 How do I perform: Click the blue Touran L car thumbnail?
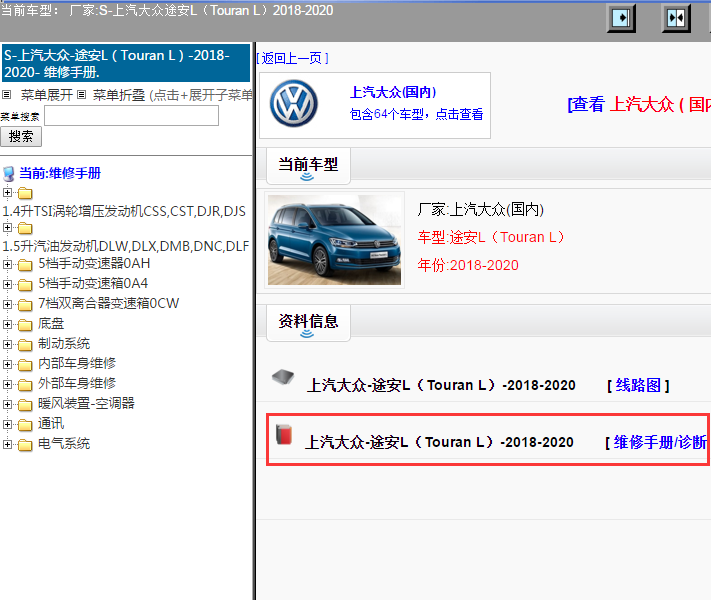point(334,240)
